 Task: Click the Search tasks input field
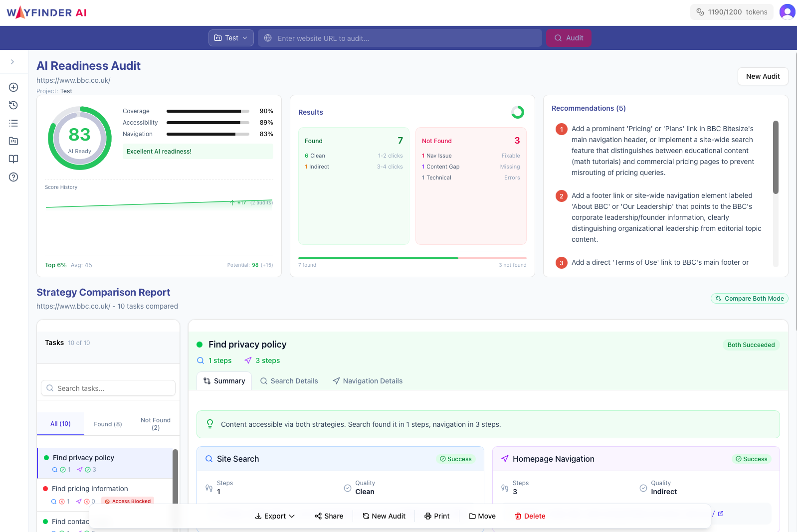click(x=108, y=388)
